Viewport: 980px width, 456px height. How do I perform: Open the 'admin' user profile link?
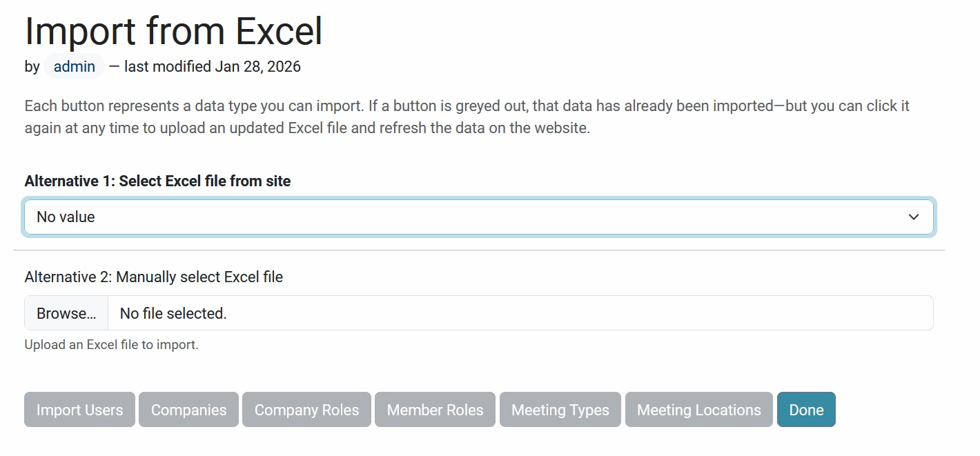(74, 66)
